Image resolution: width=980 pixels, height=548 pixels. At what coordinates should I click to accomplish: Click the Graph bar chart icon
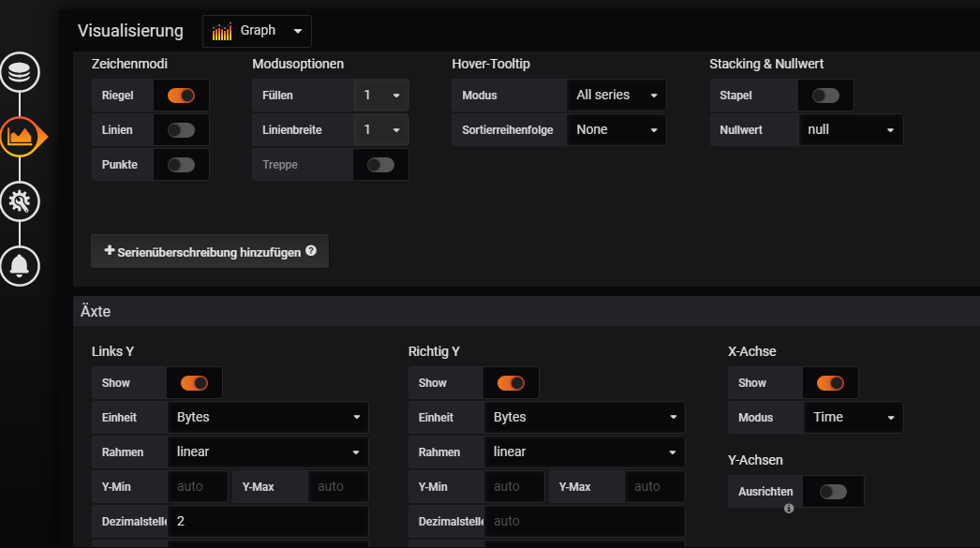click(x=222, y=32)
